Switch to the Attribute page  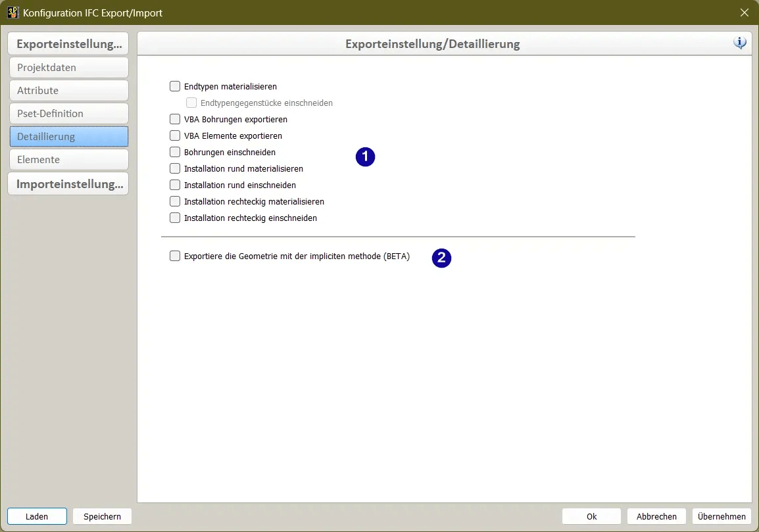pyautogui.click(x=68, y=91)
